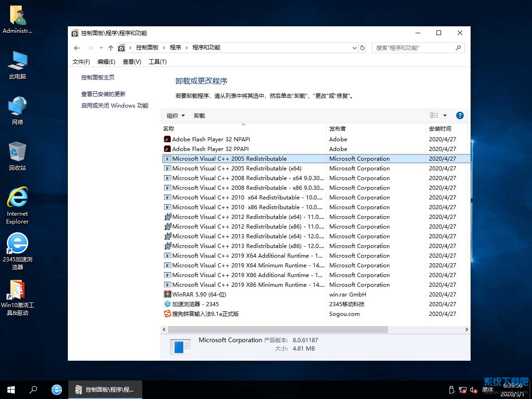532x399 pixels.
Task: Click the blue Help question mark icon
Action: pyautogui.click(x=459, y=115)
